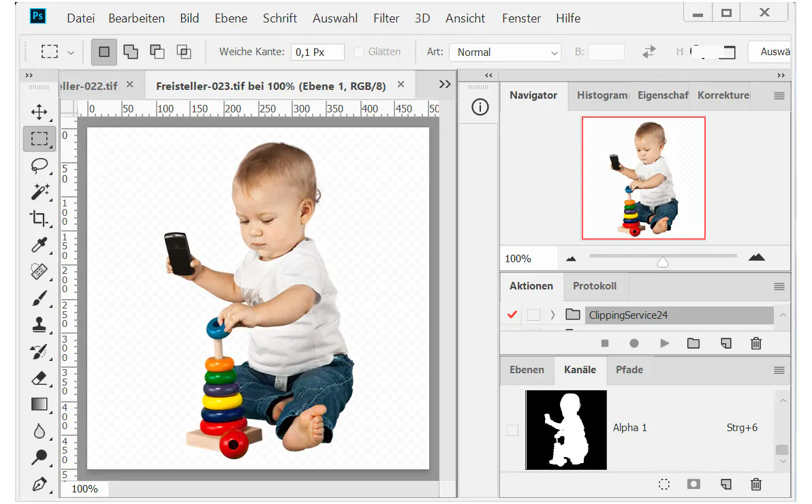
Task: Expand the ClippingService24 action folder
Action: (552, 315)
